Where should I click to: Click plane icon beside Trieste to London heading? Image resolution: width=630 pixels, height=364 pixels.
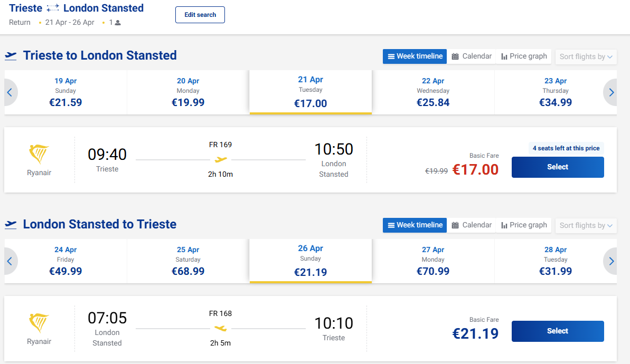(11, 56)
